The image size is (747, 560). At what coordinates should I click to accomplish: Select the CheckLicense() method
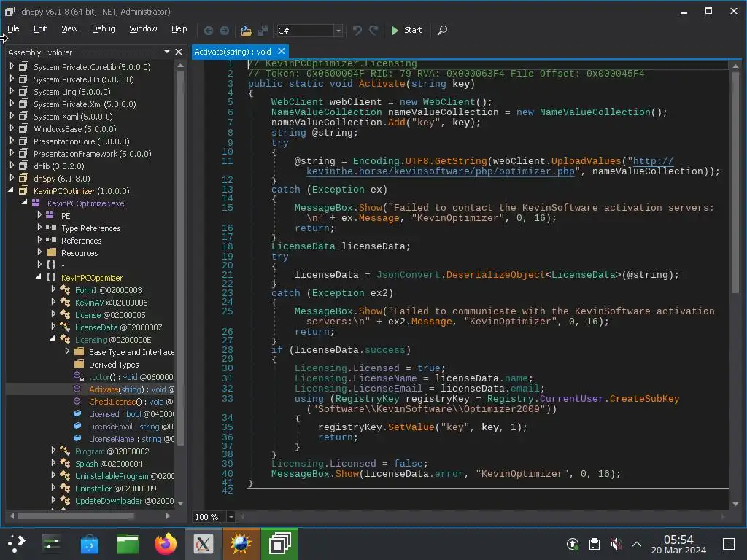pos(131,402)
